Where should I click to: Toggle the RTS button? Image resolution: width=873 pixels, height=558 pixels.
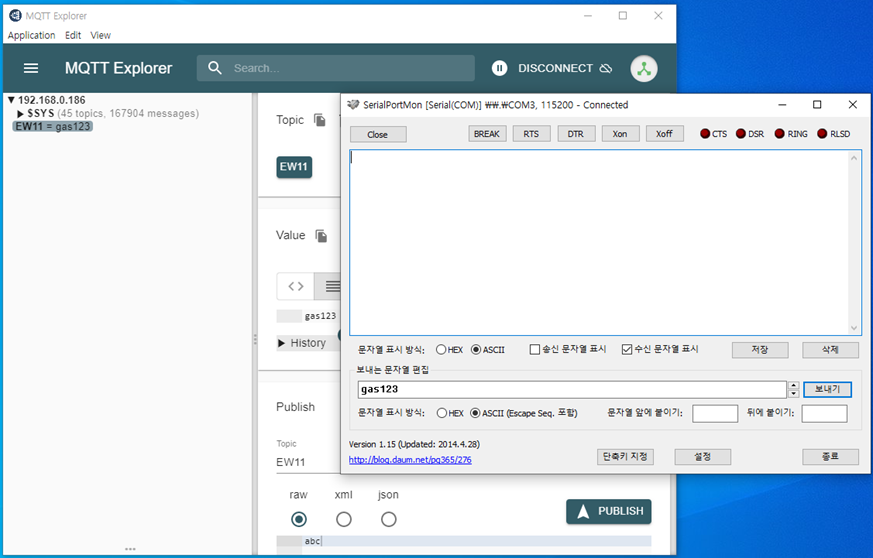point(531,134)
